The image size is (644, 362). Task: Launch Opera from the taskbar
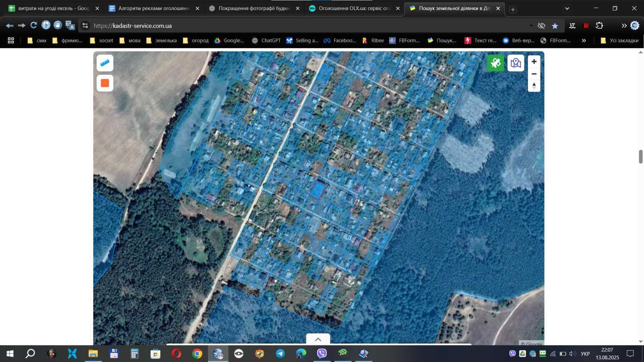click(176, 354)
